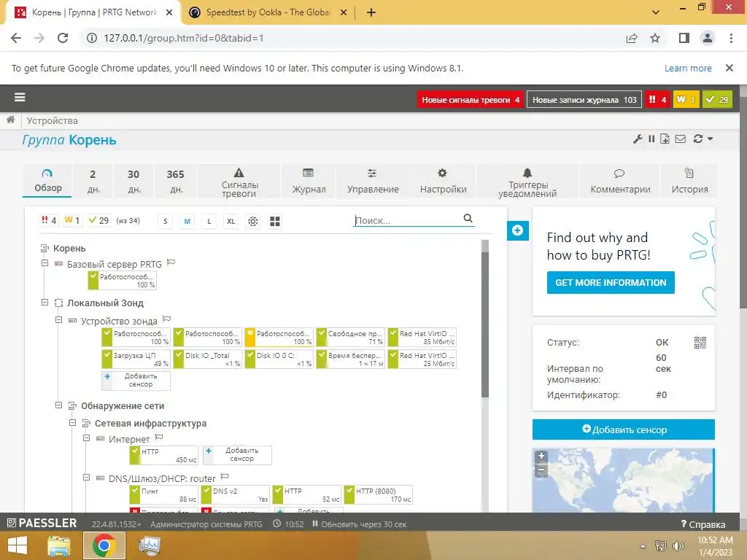Zoom in on the geo map
Screen dimensions: 747x560
point(541,456)
